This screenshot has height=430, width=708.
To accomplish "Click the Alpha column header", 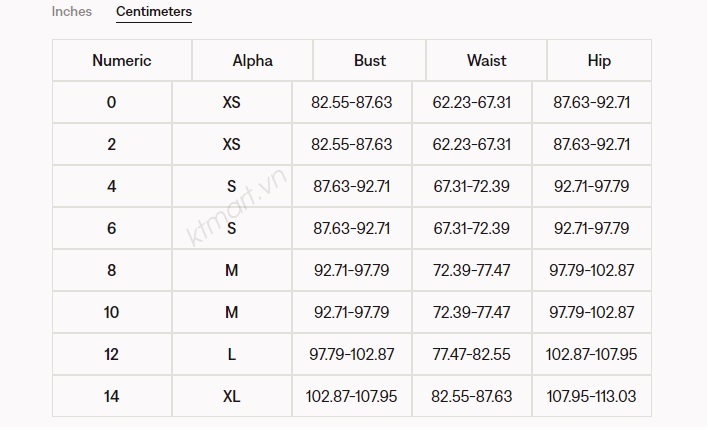I will coord(252,60).
